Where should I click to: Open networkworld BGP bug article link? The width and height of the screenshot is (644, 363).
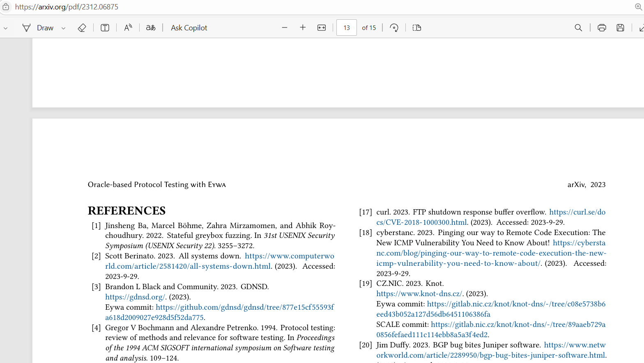coord(491,350)
